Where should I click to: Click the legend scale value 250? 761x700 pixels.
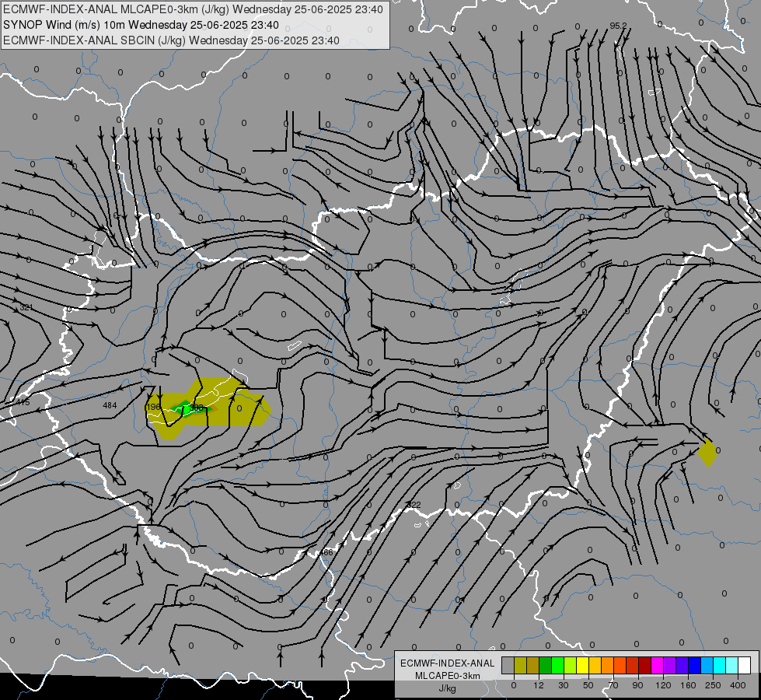pyautogui.click(x=713, y=685)
